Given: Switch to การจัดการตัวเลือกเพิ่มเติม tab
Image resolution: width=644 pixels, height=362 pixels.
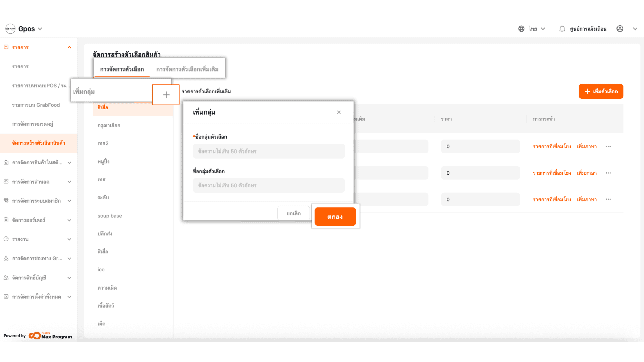Looking at the screenshot, I should coord(187,69).
